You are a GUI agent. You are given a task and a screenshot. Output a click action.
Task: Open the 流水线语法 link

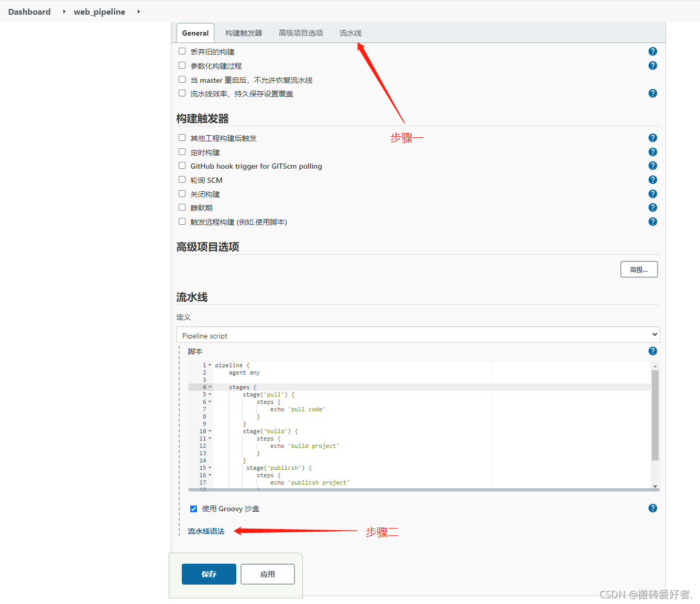click(206, 531)
